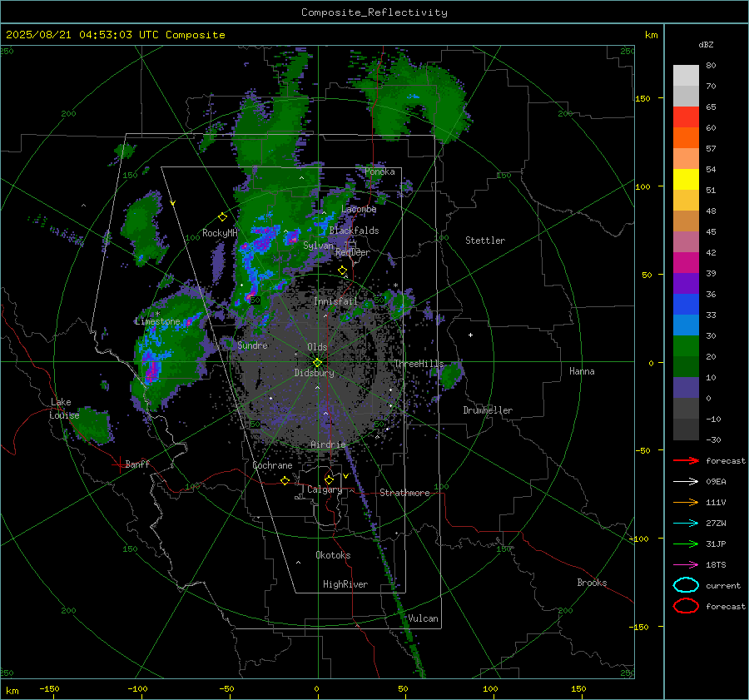Select the red 60-65 dBZ color swatch
Viewport: 749px width, 700px height.
click(x=686, y=117)
